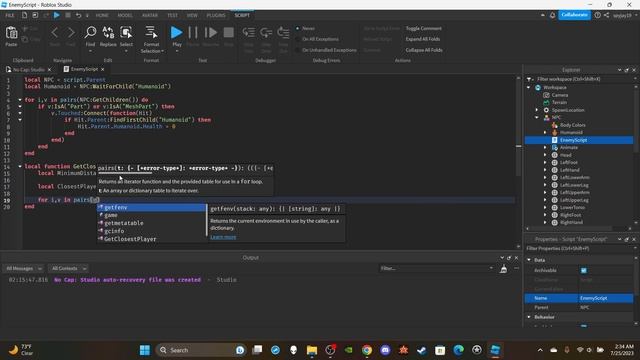Open the All Contexts dropdown in Output
The height and width of the screenshot is (360, 640).
[68, 268]
